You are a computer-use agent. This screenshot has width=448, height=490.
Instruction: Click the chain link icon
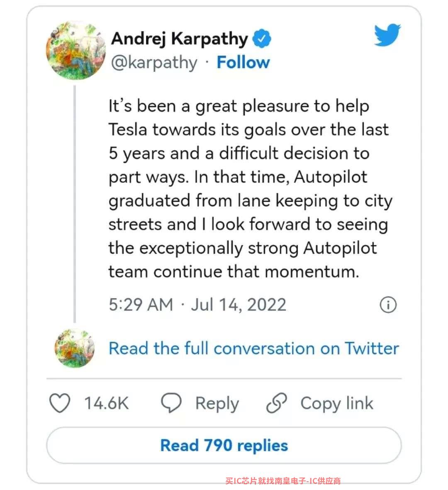(277, 403)
